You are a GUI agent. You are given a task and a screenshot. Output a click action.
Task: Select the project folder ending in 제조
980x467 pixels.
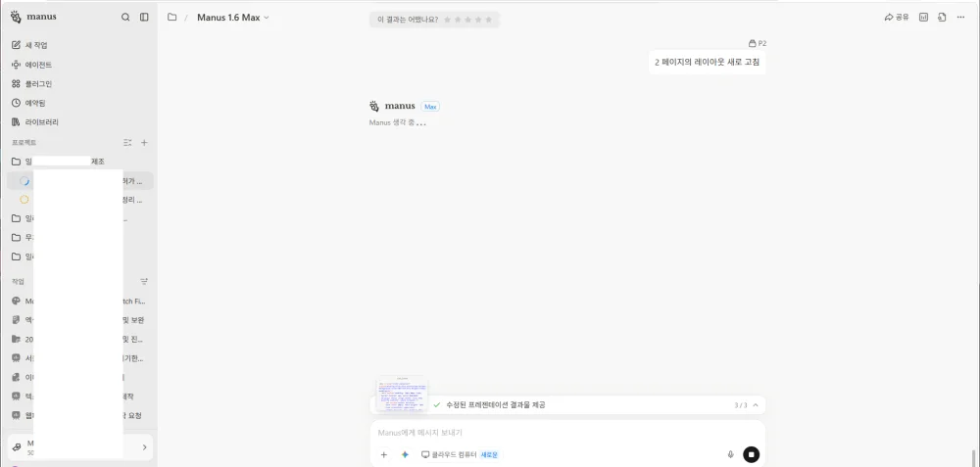[x=78, y=162]
